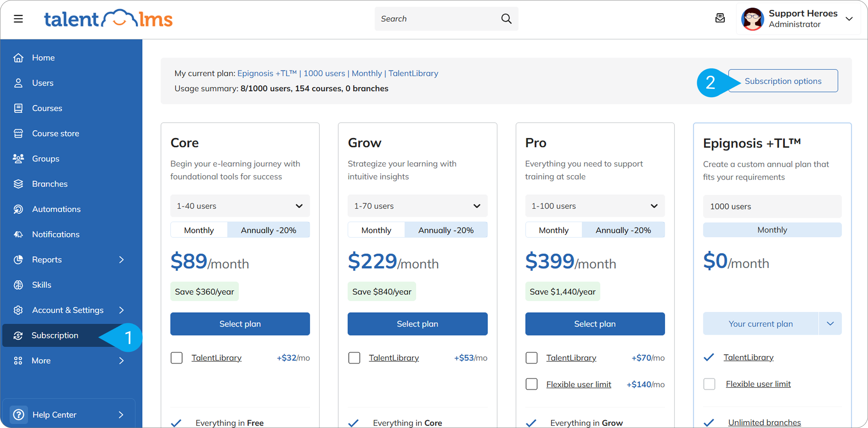Viewport: 868px width, 428px height.
Task: Click the Skills brain icon
Action: coord(18,285)
